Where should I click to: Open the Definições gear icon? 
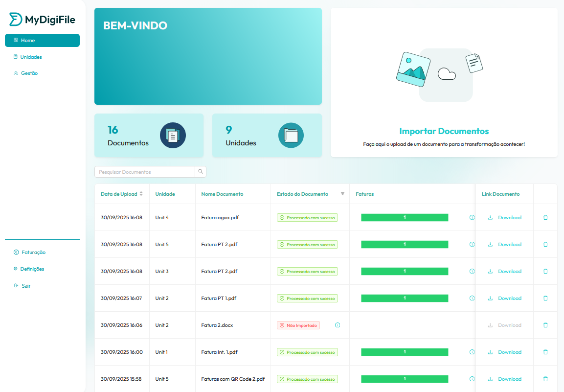pos(15,269)
